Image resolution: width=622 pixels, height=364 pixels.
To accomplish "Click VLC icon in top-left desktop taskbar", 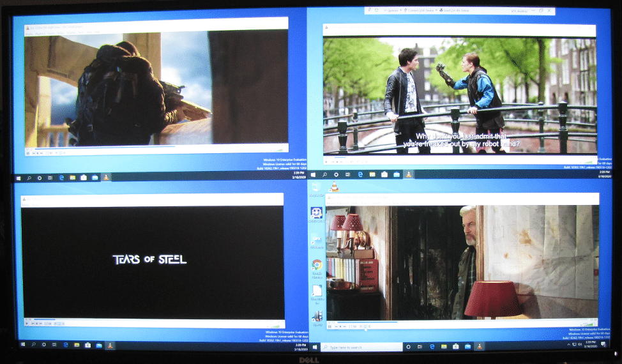I will pyautogui.click(x=106, y=178).
